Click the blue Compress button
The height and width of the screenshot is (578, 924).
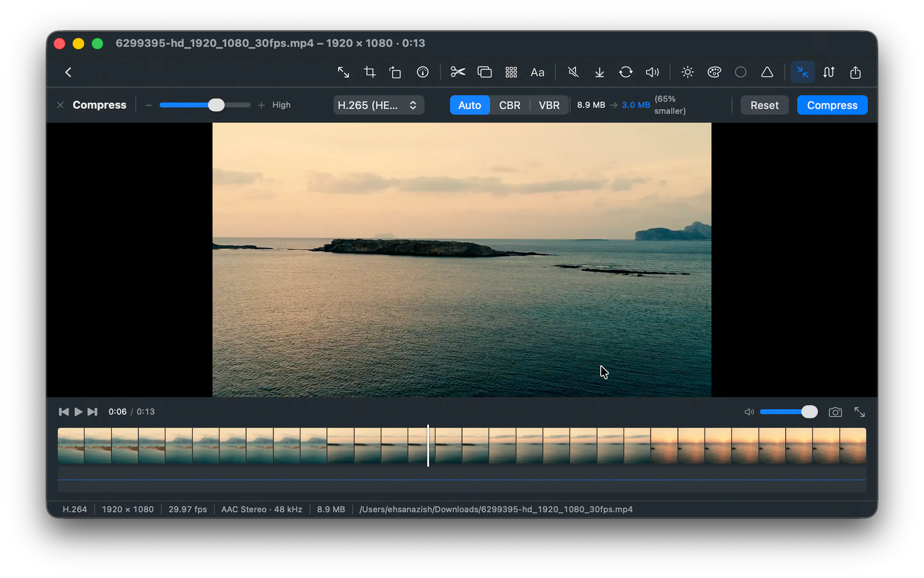832,105
